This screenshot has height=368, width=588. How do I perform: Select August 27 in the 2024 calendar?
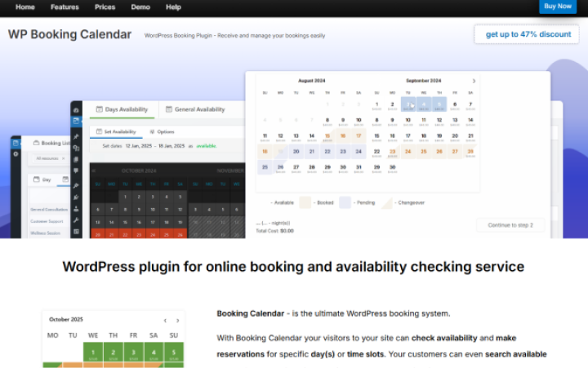(x=296, y=168)
